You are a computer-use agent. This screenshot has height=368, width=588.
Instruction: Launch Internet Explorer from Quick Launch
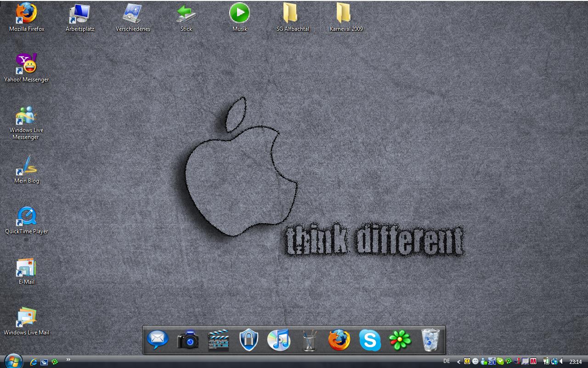click(34, 362)
